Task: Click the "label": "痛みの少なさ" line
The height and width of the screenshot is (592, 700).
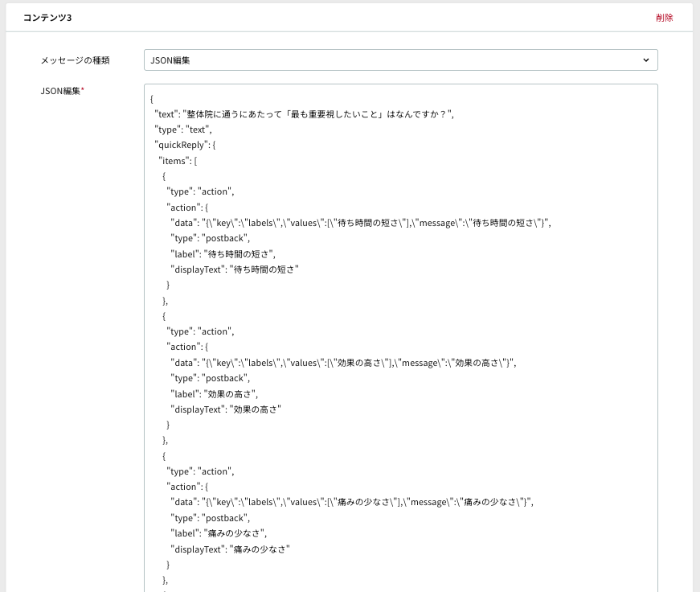Action: (x=219, y=533)
